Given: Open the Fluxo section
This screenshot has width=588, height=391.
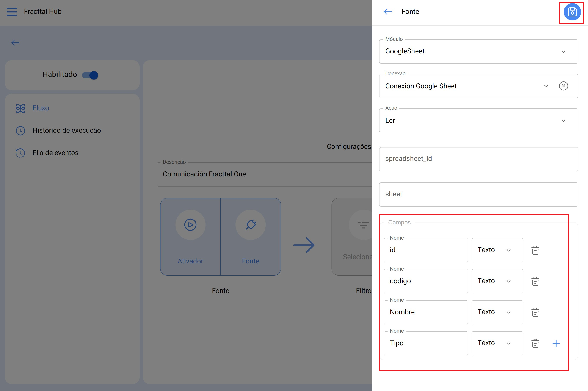Looking at the screenshot, I should [41, 108].
